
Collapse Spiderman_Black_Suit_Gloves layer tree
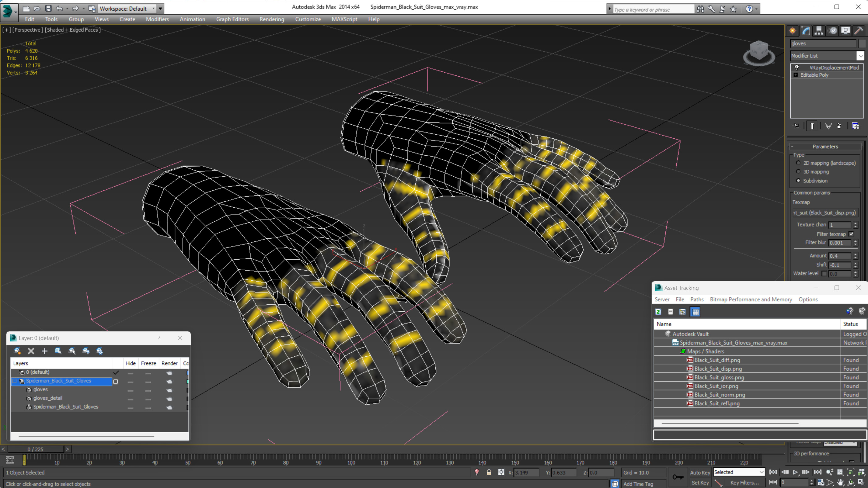tap(15, 381)
